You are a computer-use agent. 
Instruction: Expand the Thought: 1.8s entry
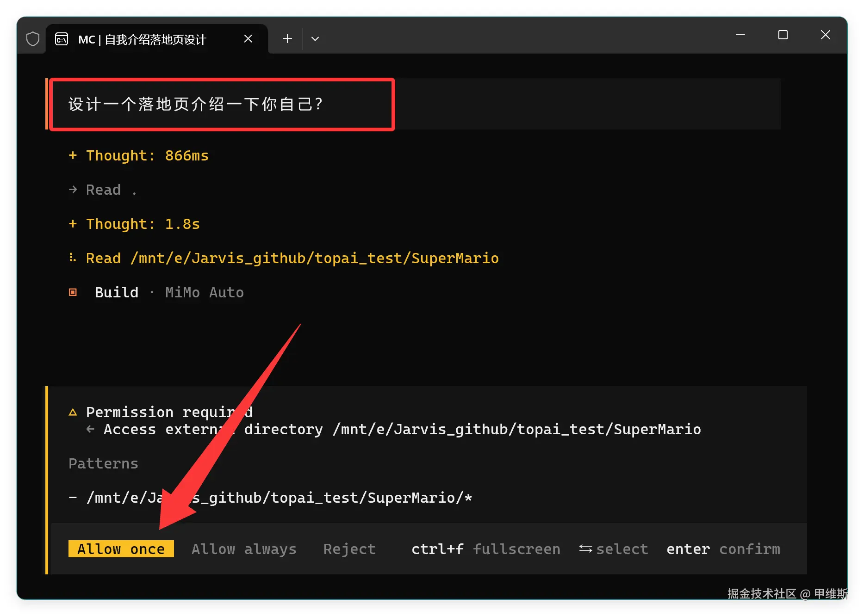(x=134, y=224)
